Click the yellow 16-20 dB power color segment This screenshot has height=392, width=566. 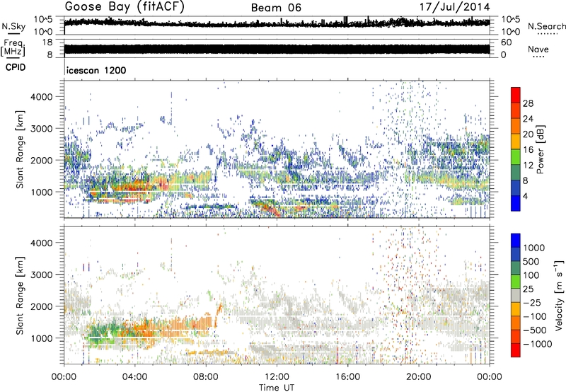516,141
